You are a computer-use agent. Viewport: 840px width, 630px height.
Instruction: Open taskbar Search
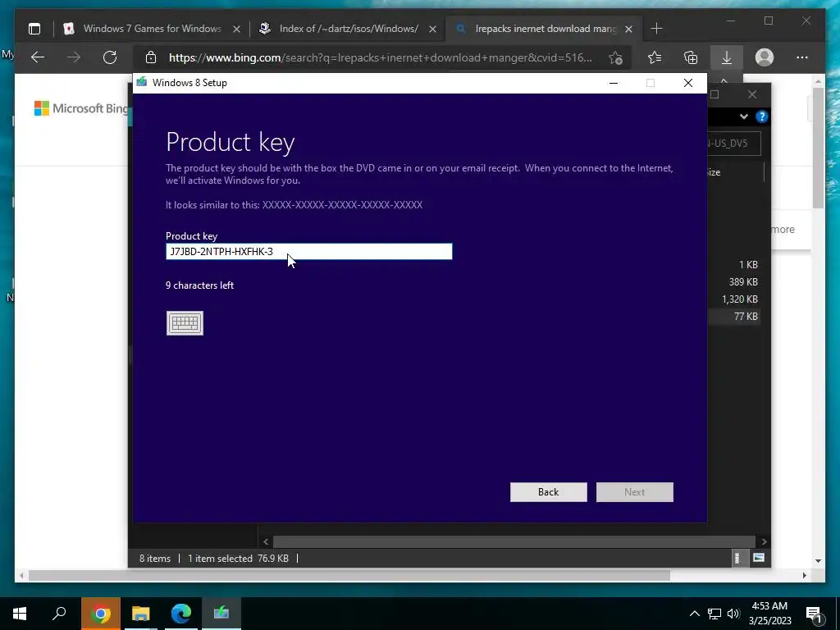pos(59,614)
